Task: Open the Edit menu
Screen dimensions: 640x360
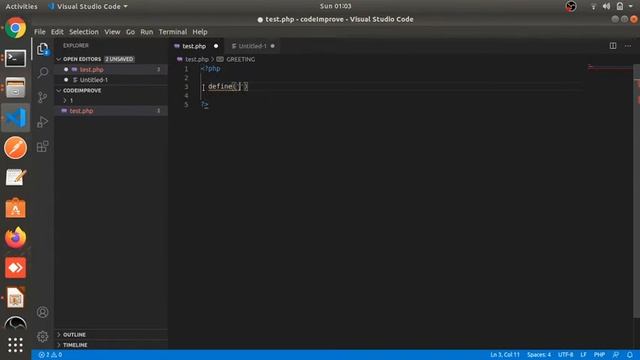Action: click(x=57, y=32)
